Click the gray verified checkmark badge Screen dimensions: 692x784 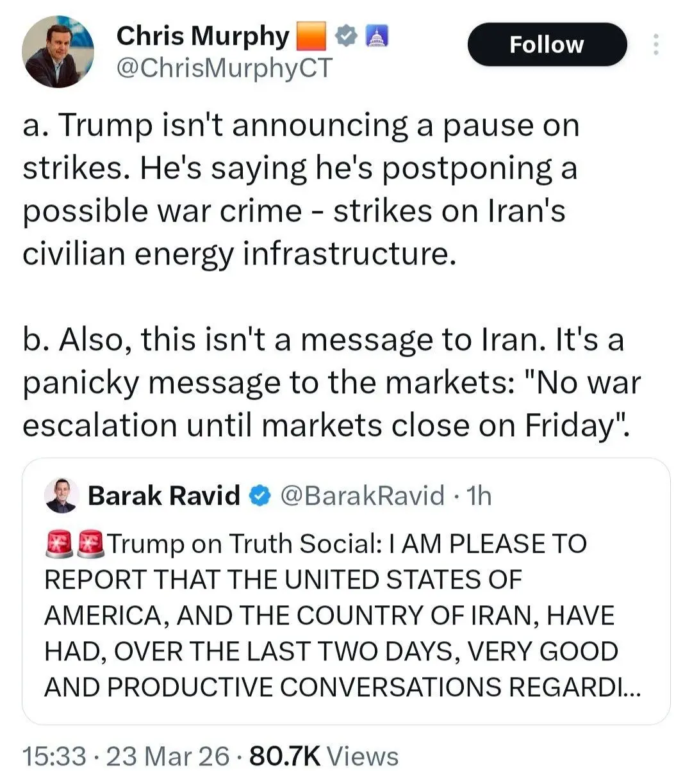coord(346,37)
